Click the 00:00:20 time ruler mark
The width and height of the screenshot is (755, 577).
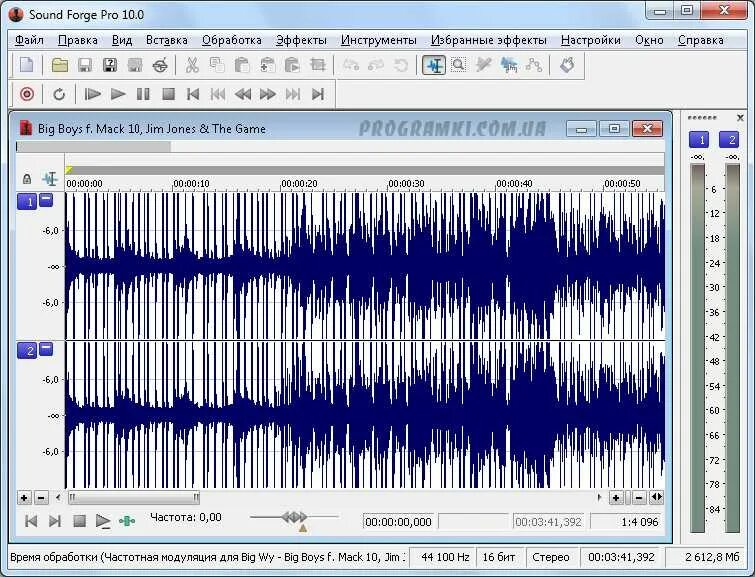pyautogui.click(x=299, y=184)
